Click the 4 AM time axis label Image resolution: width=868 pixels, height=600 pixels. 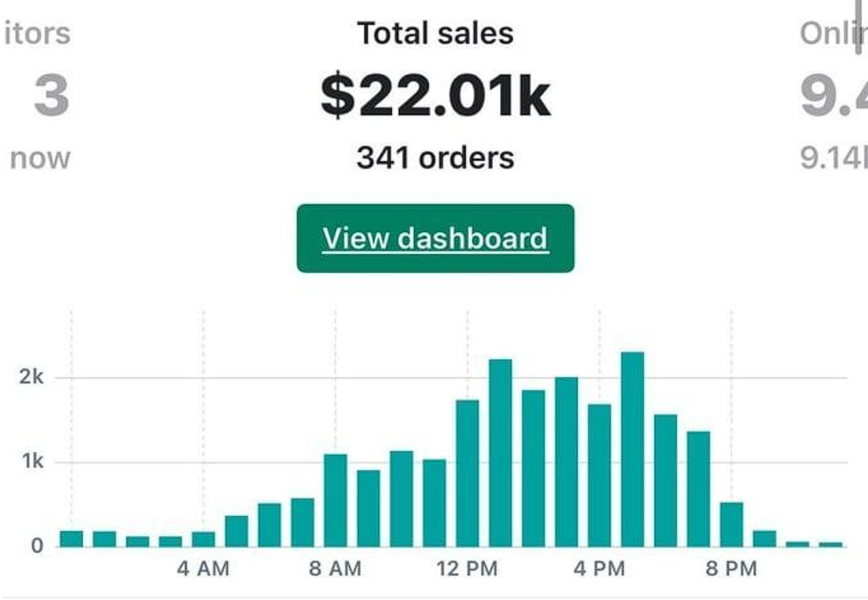point(203,570)
